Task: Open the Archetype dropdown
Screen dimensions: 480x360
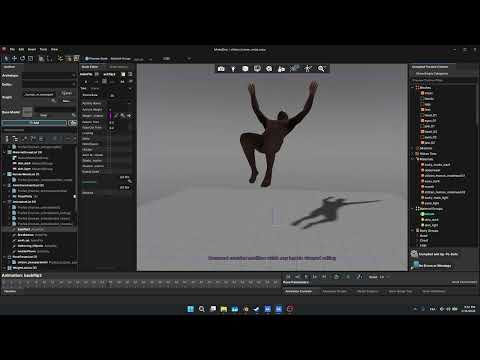Action: [49, 76]
